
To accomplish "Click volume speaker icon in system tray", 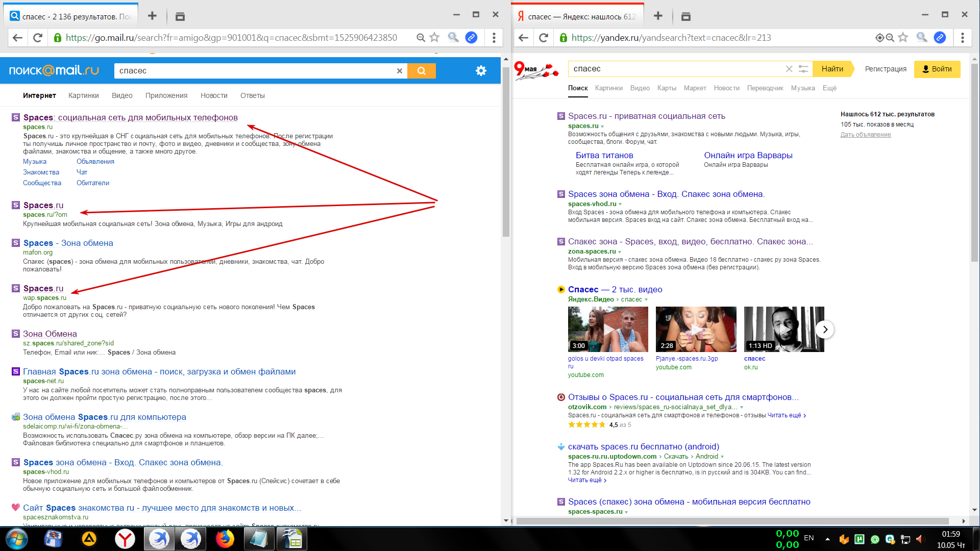I will (x=920, y=539).
